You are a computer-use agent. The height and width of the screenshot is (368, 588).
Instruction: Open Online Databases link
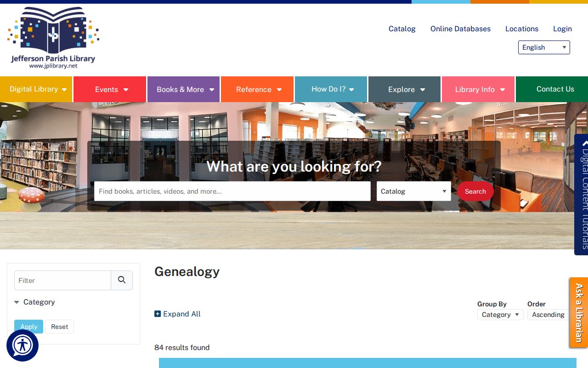pyautogui.click(x=460, y=29)
